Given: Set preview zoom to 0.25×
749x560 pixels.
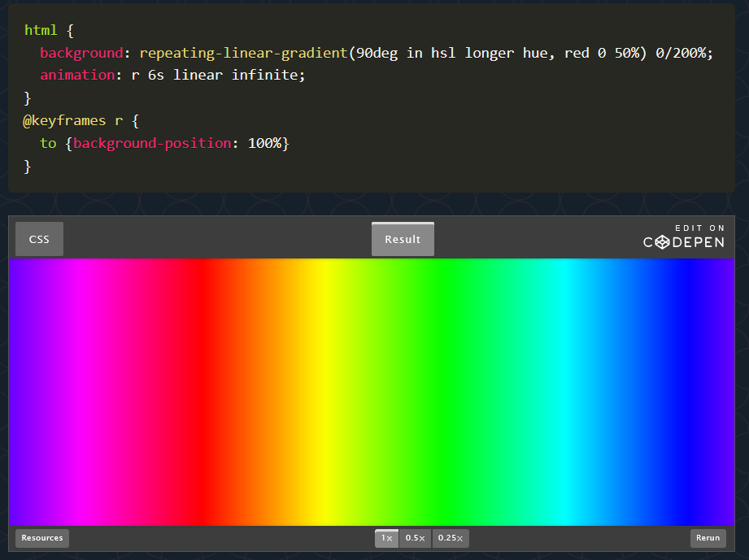Looking at the screenshot, I should (451, 538).
